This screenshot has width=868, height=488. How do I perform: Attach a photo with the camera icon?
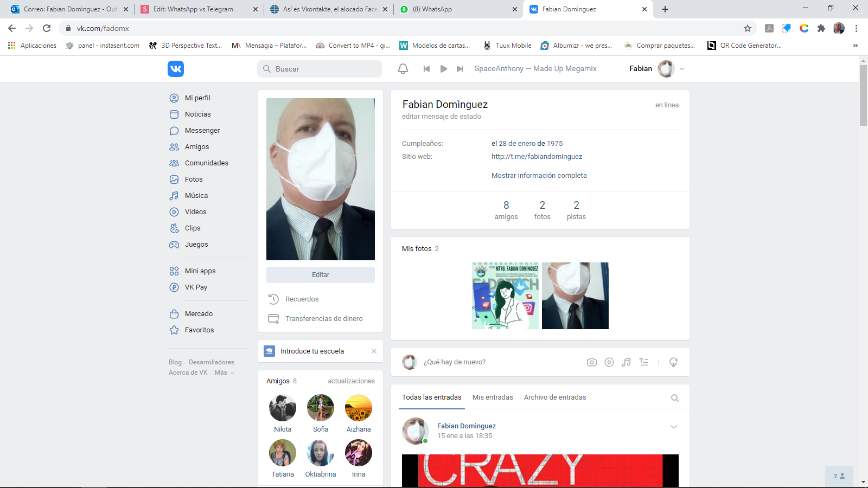coord(592,362)
